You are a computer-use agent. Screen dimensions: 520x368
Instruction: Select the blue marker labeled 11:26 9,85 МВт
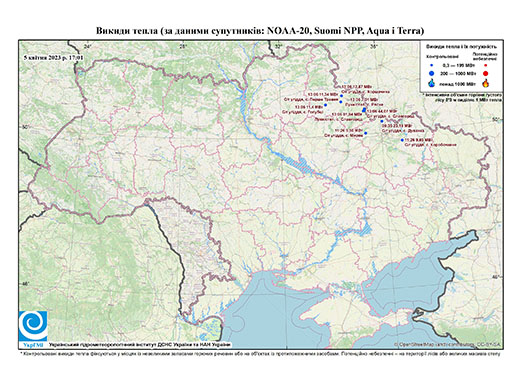tap(402, 140)
